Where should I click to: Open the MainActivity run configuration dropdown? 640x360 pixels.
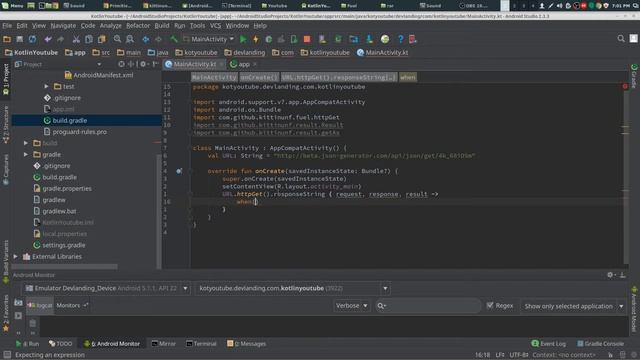tap(208, 39)
